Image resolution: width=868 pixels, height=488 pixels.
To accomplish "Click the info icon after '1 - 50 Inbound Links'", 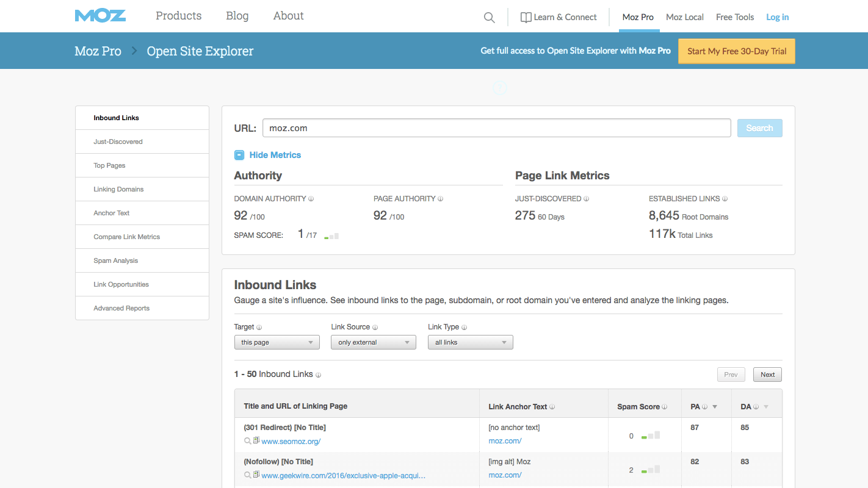I will point(318,375).
